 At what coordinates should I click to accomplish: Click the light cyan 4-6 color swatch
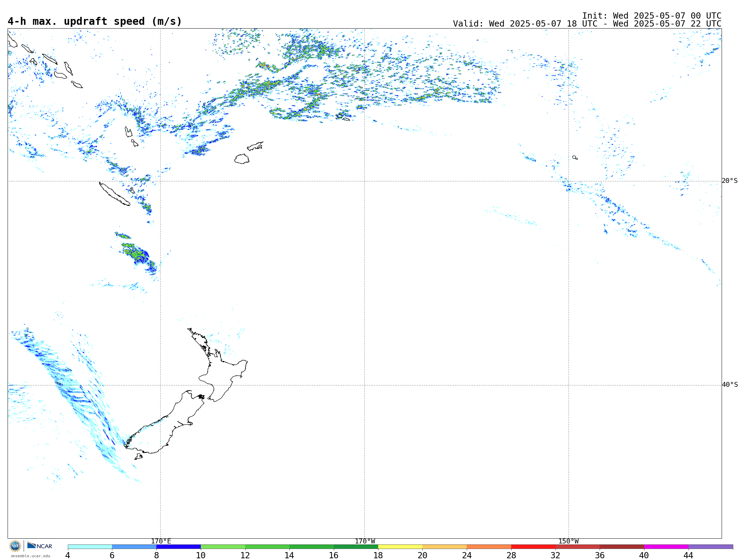point(90,547)
